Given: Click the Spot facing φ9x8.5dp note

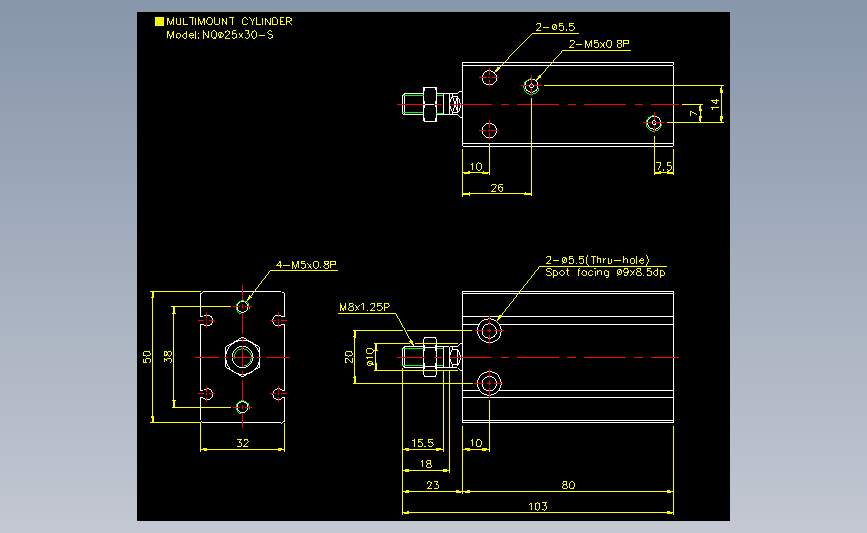Looking at the screenshot, I should pos(605,273).
